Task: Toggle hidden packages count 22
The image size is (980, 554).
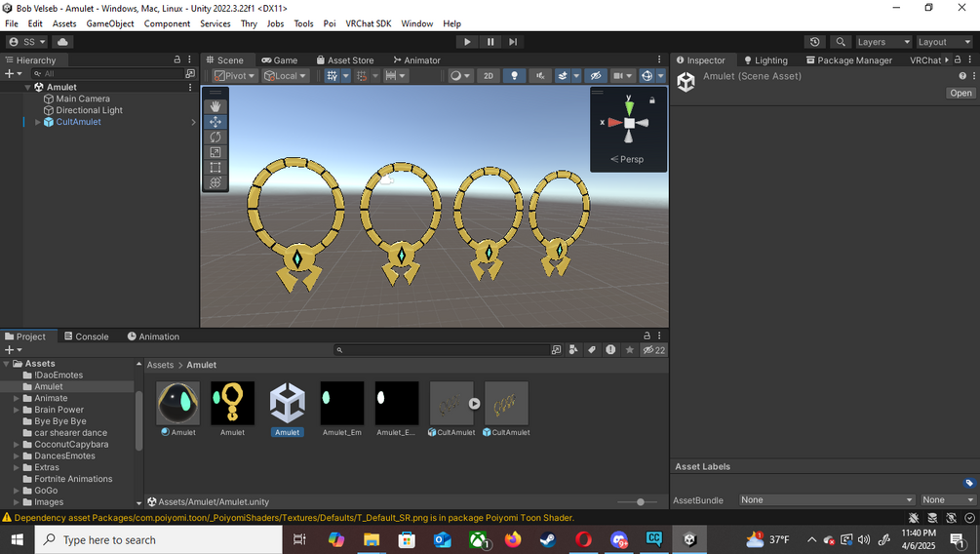Action: tap(653, 350)
